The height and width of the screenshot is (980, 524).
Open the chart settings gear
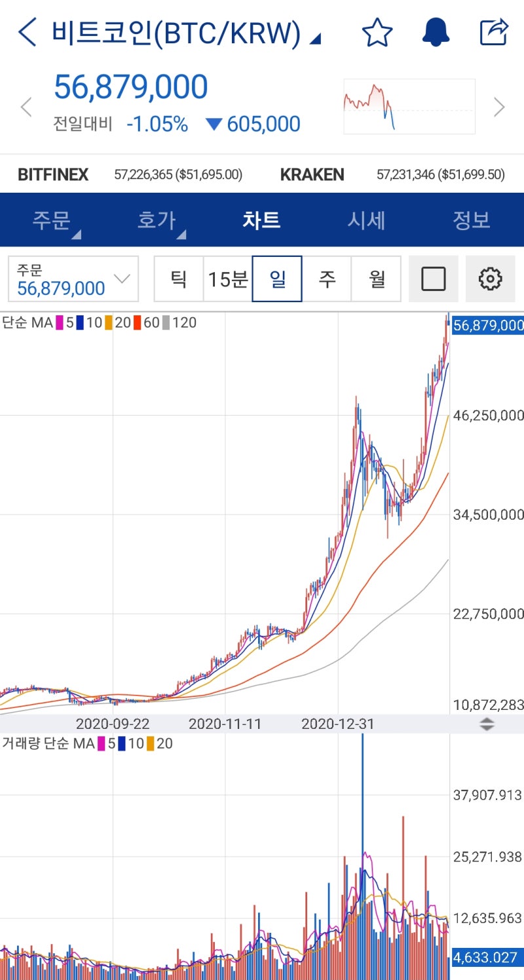490,278
